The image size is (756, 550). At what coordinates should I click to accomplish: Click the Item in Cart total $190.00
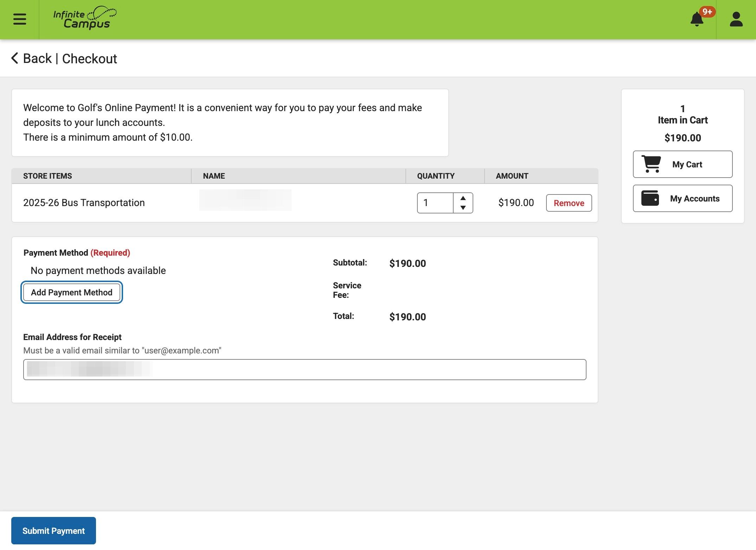click(x=683, y=138)
